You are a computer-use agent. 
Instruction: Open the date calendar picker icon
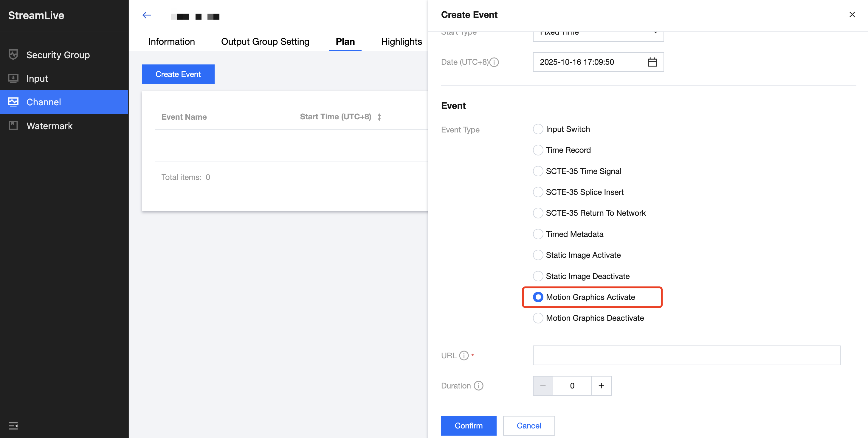652,62
